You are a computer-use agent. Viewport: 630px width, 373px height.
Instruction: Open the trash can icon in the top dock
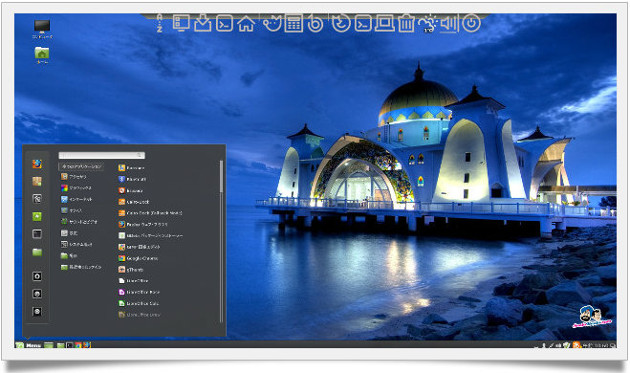(x=406, y=23)
